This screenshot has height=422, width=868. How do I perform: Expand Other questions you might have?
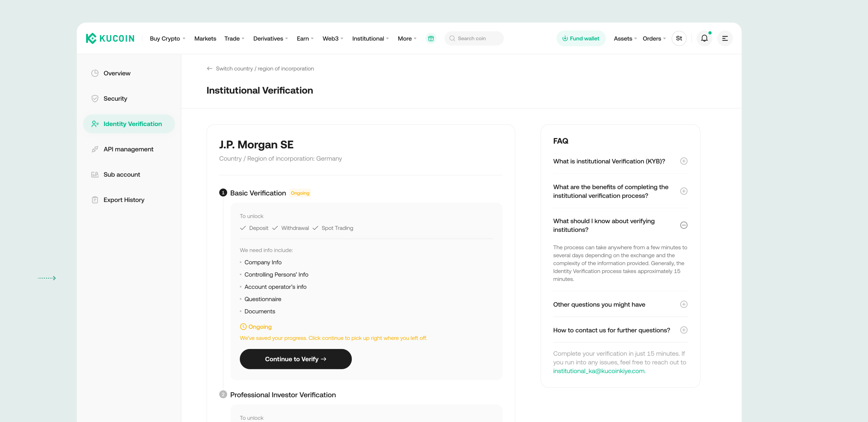point(683,304)
